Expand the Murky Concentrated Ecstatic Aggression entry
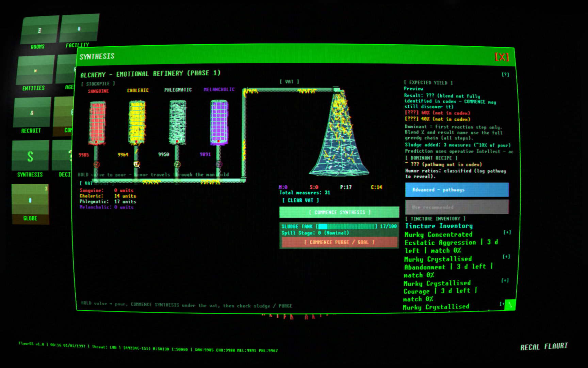Image resolution: width=588 pixels, height=368 pixels. 507,232
